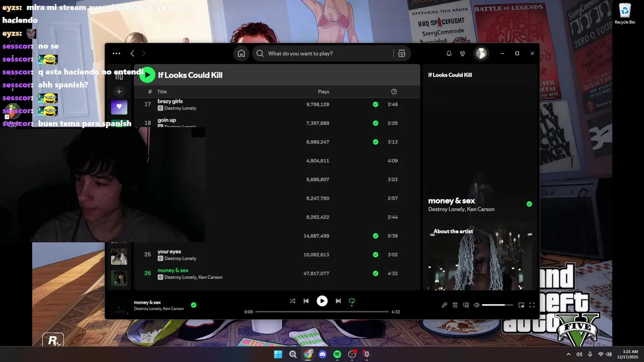This screenshot has width=644, height=362.
Task: Skip to previous track
Action: (306, 301)
